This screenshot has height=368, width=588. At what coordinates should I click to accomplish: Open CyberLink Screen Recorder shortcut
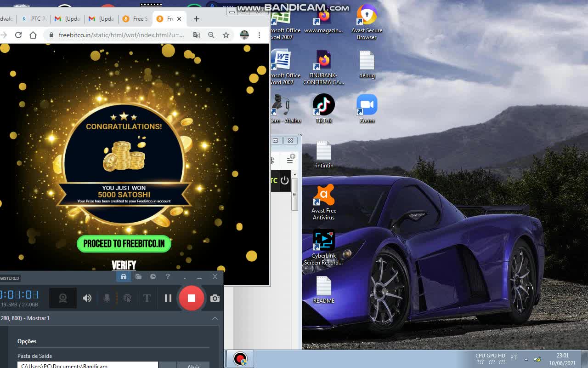click(x=323, y=247)
